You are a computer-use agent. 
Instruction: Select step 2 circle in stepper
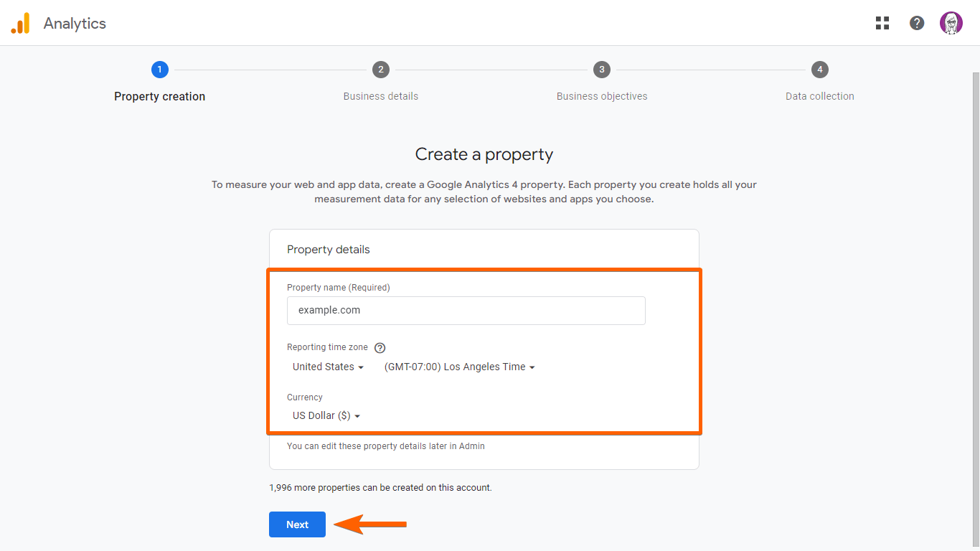pos(381,70)
